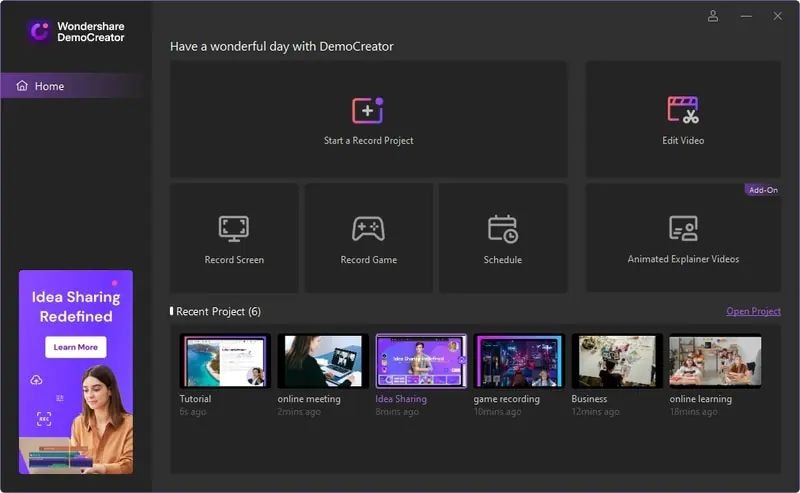The width and height of the screenshot is (800, 493).
Task: Click the Add-On badge
Action: (x=763, y=190)
